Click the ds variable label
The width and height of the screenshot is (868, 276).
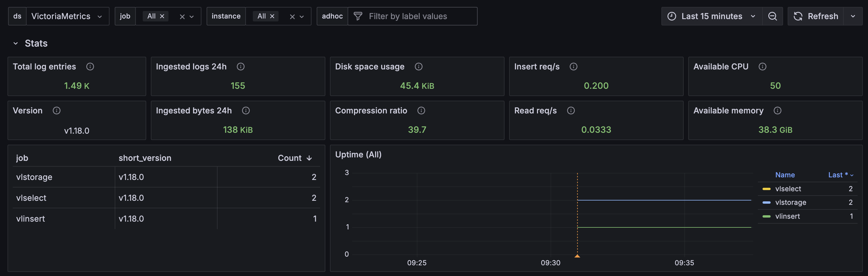coord(17,16)
